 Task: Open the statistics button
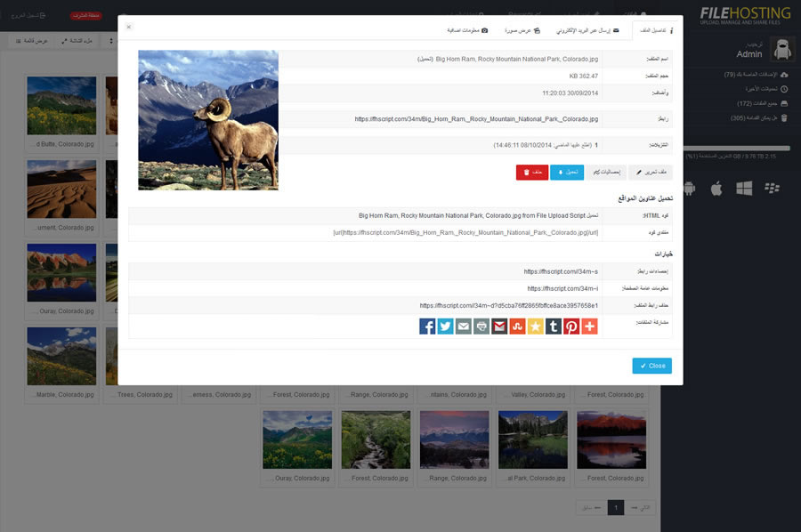tap(606, 172)
